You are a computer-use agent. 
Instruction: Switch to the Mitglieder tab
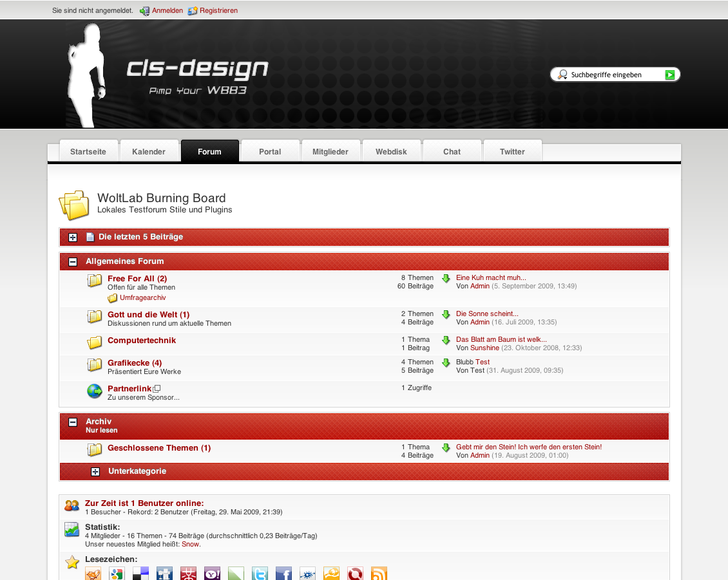click(330, 152)
